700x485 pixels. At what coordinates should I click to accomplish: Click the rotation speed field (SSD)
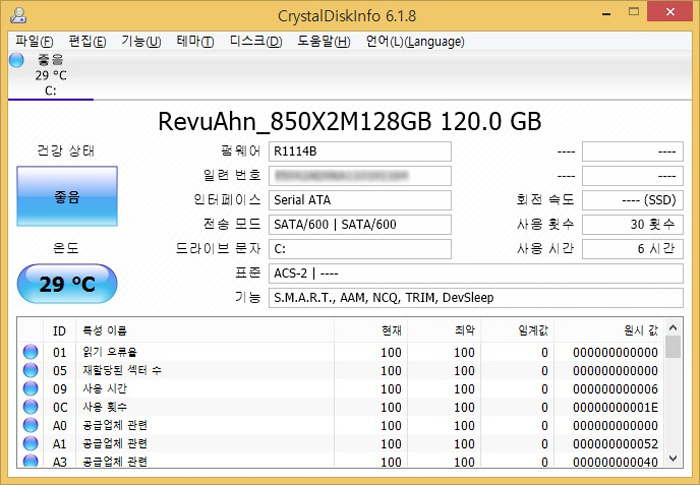tap(633, 200)
